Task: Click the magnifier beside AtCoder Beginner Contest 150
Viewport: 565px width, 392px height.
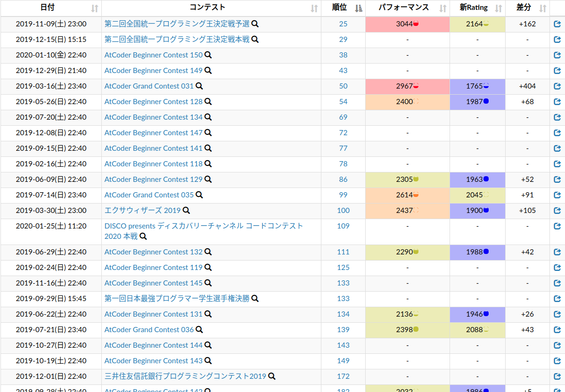Action: point(208,55)
